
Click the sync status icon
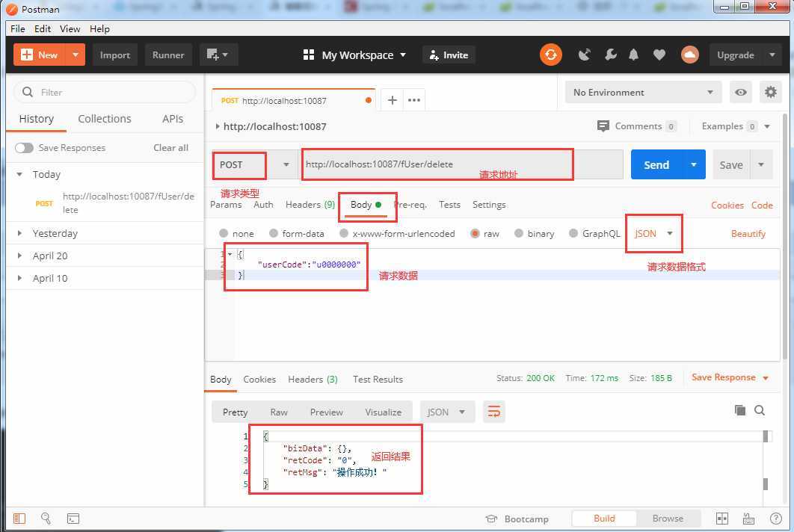[x=551, y=55]
